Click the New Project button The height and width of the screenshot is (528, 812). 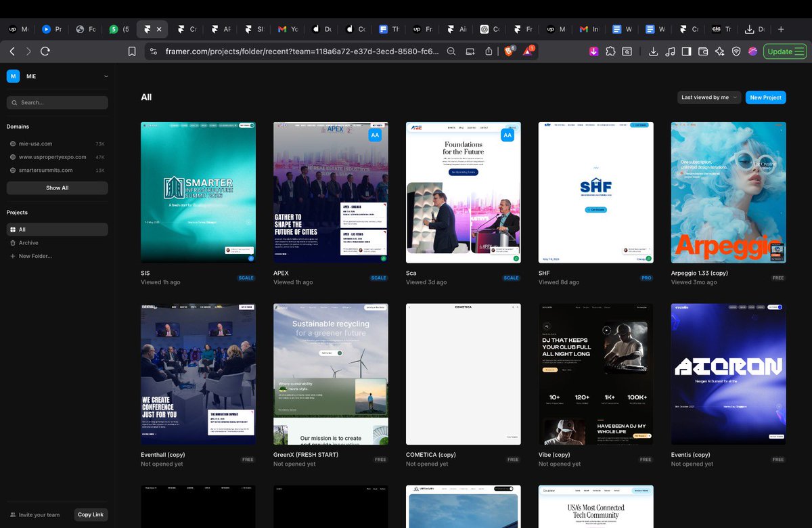click(x=765, y=97)
